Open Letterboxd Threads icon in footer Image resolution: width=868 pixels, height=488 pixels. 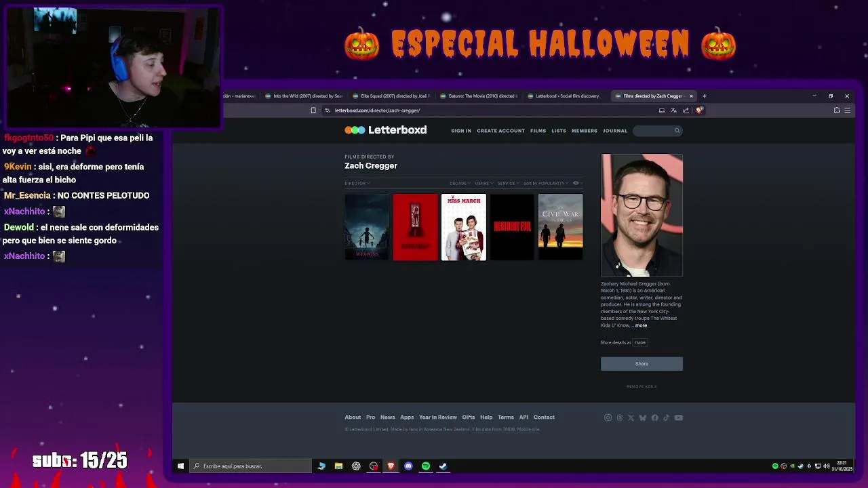point(619,418)
